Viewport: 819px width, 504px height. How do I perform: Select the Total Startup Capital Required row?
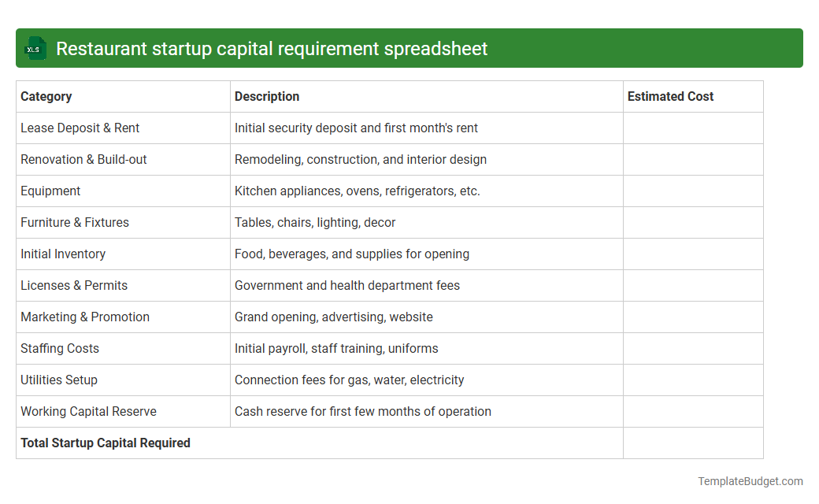coord(106,443)
